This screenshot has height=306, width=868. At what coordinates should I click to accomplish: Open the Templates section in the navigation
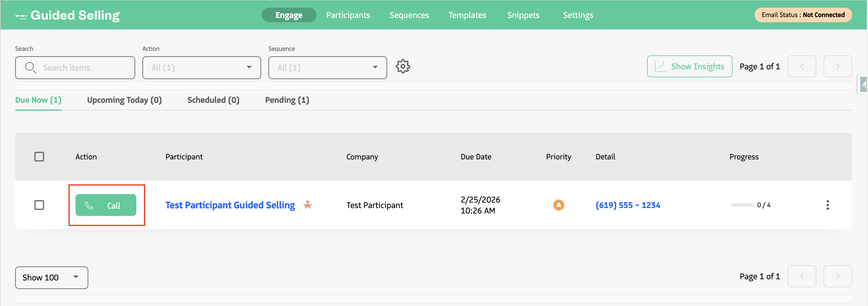tap(467, 15)
